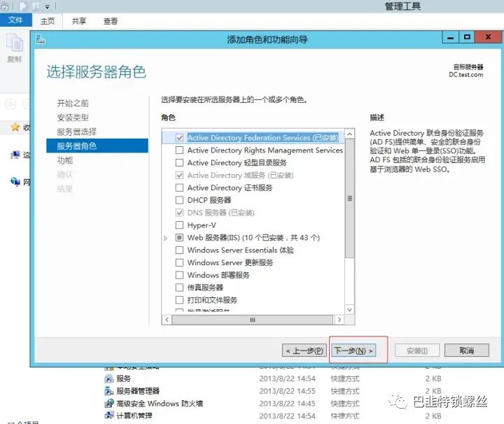504x424 pixels.
Task: Click 上一步(P) previous button
Action: click(304, 351)
